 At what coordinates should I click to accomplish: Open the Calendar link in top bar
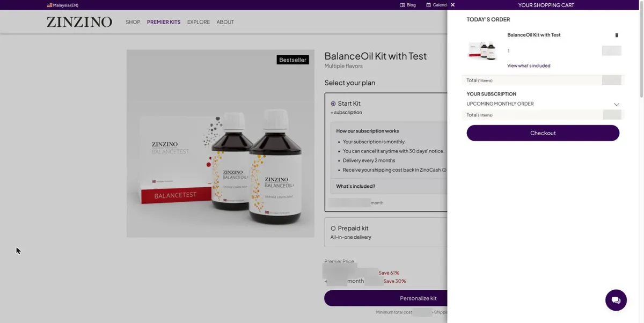pyautogui.click(x=436, y=5)
